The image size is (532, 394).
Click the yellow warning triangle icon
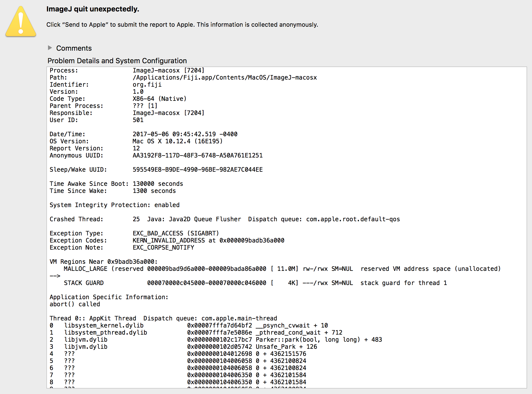tap(21, 22)
